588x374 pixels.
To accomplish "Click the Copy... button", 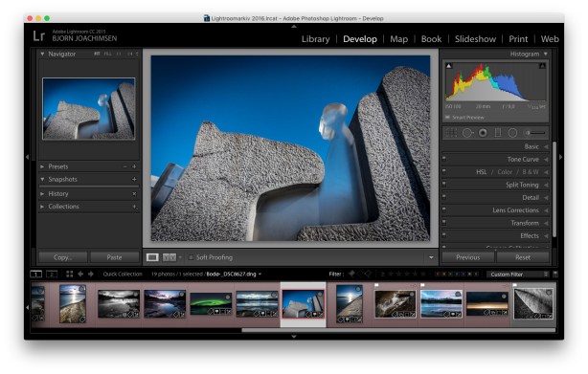I will (x=63, y=257).
